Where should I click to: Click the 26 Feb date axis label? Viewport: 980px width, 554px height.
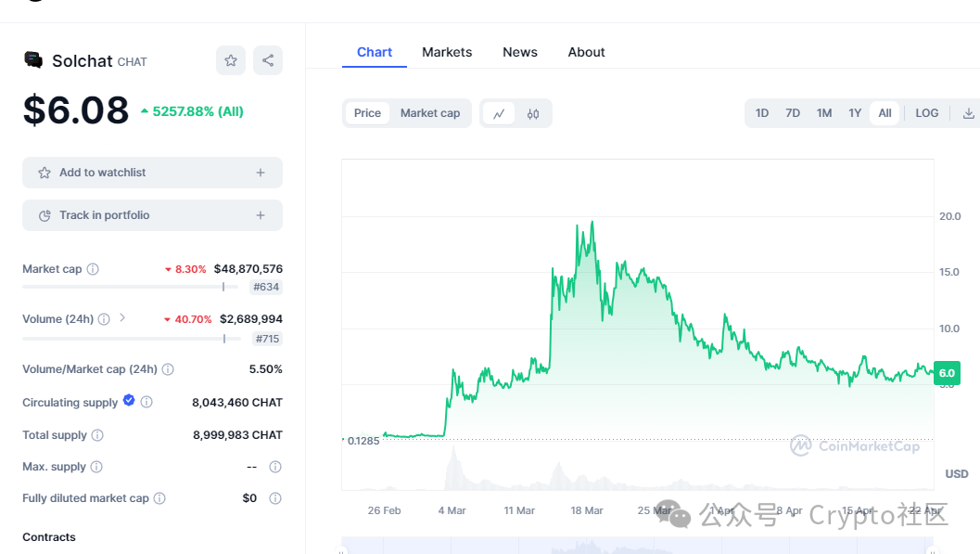click(385, 510)
